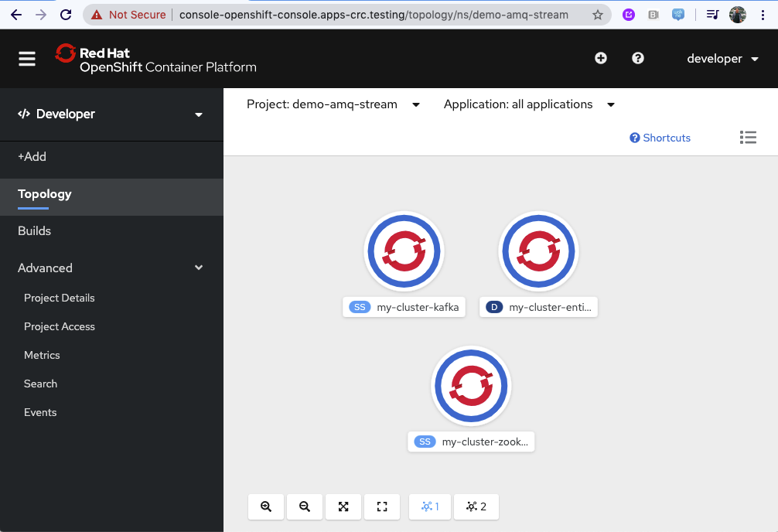This screenshot has height=532, width=778.
Task: Open the Application all applications dropdown
Action: pyautogui.click(x=529, y=104)
